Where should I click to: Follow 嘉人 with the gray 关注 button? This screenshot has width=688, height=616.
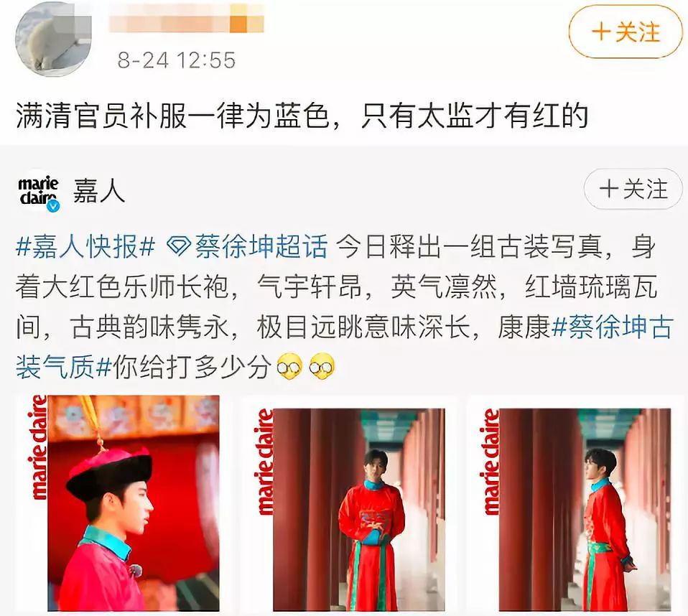point(633,189)
